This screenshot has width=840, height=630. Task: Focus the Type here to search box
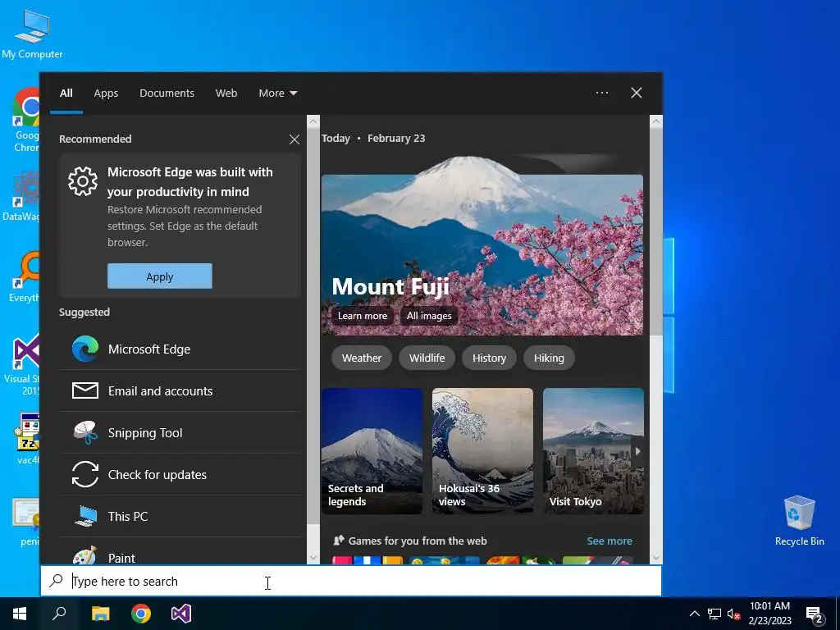[x=351, y=582]
